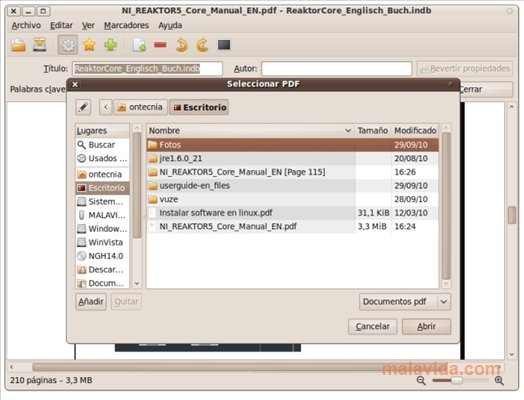Toggle the gear properties toolbar button

(x=68, y=45)
